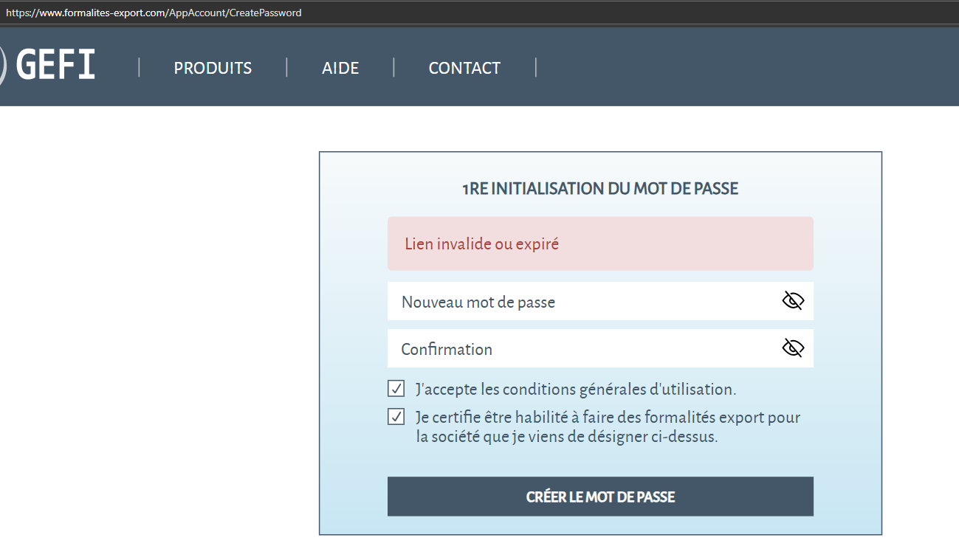This screenshot has width=959, height=560.
Task: Click the separator right of CONTACT
Action: [536, 68]
